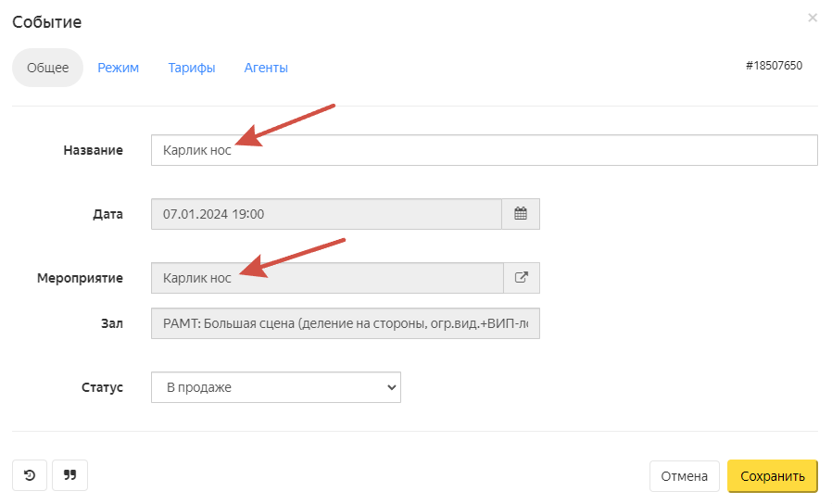Expand the Статус dropdown showing В продаже
This screenshot has height=504, width=832.
275,387
